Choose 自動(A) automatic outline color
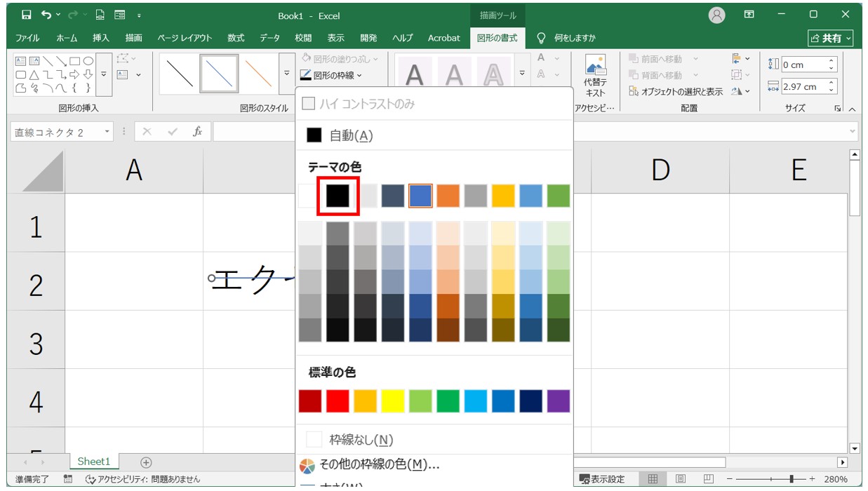The image size is (868, 491). 434,135
